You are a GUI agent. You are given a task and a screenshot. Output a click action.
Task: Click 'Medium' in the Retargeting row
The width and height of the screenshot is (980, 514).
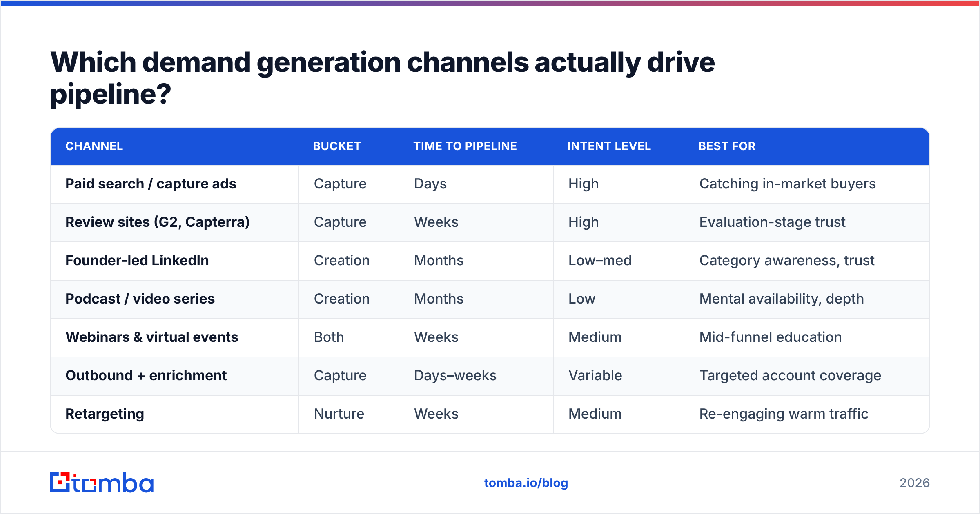[x=595, y=414]
